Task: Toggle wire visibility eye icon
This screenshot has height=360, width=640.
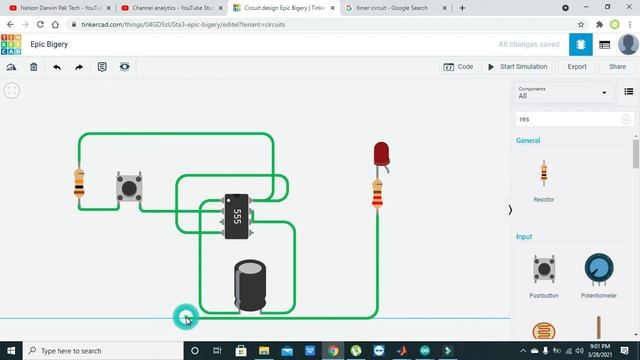Action: point(124,67)
